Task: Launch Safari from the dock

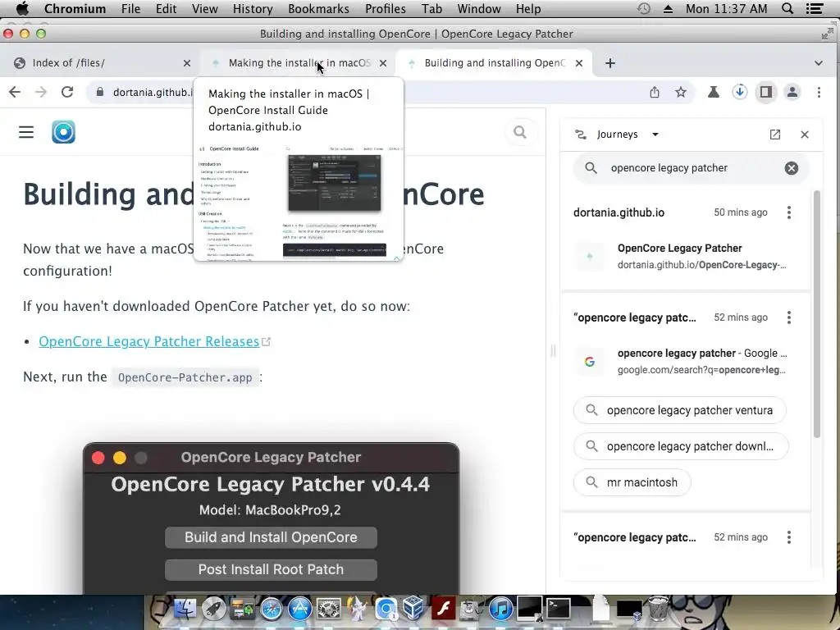Action: coord(272,609)
